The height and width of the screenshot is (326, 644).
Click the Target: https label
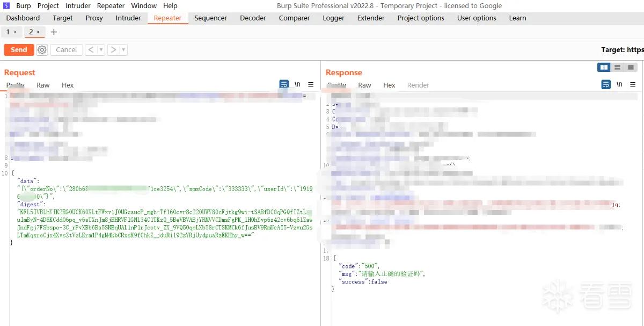(x=623, y=50)
